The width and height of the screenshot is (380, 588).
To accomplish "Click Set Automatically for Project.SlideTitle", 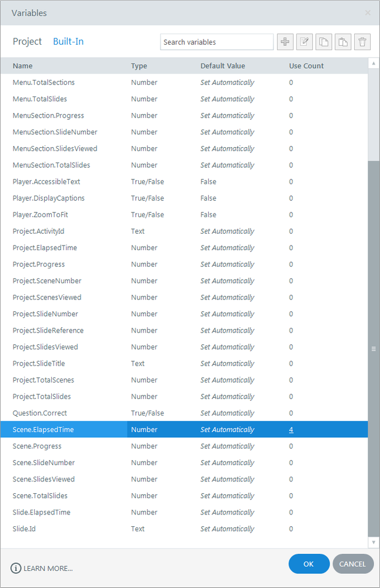I will pyautogui.click(x=228, y=363).
